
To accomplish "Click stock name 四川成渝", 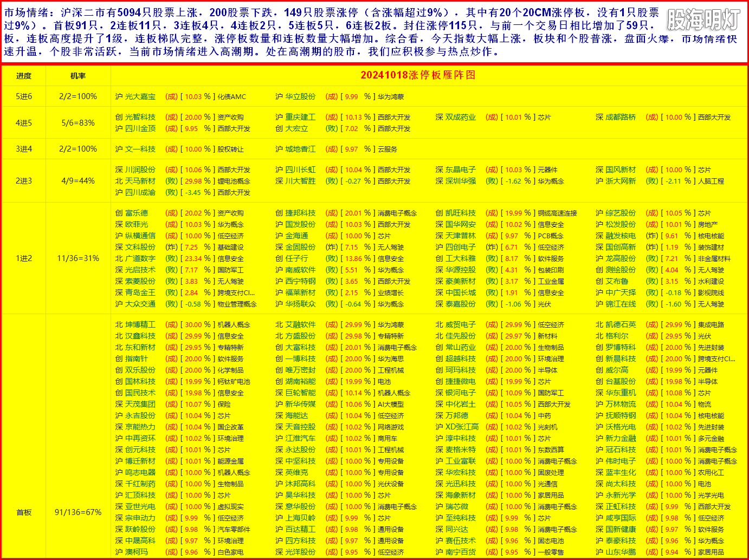I will pos(140,192).
